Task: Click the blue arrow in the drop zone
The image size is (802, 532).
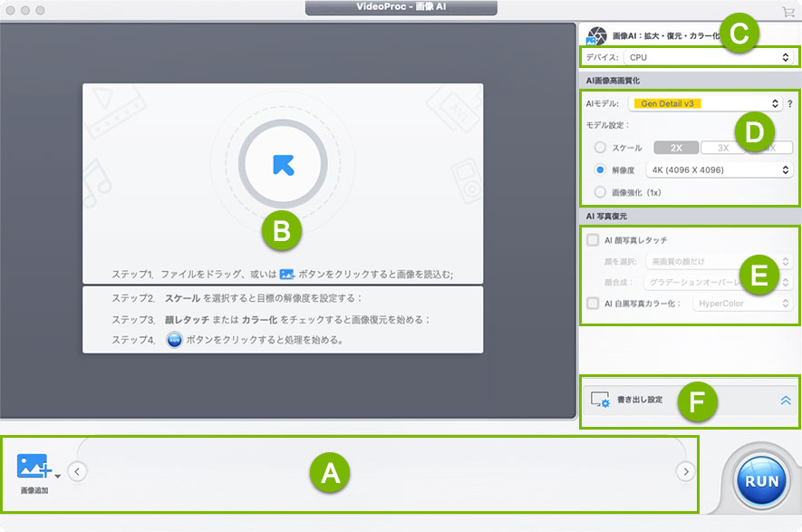Action: [284, 165]
